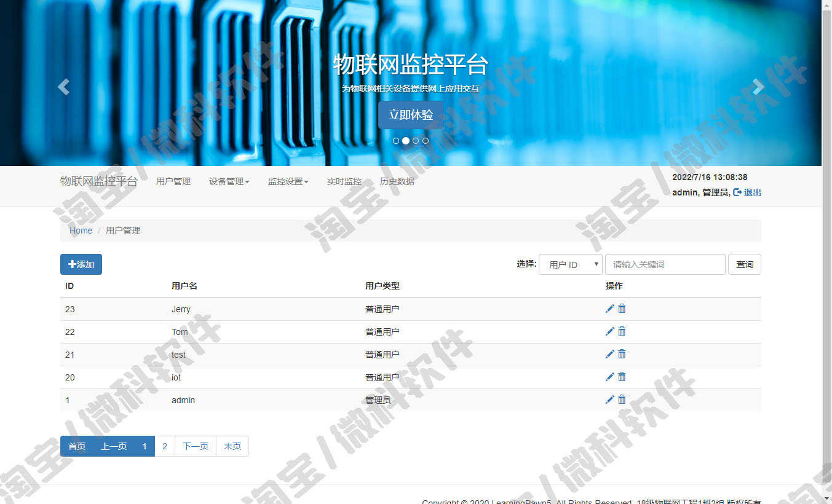This screenshot has height=504, width=832.
Task: Open 用户管理 in the navbar
Action: 173,181
